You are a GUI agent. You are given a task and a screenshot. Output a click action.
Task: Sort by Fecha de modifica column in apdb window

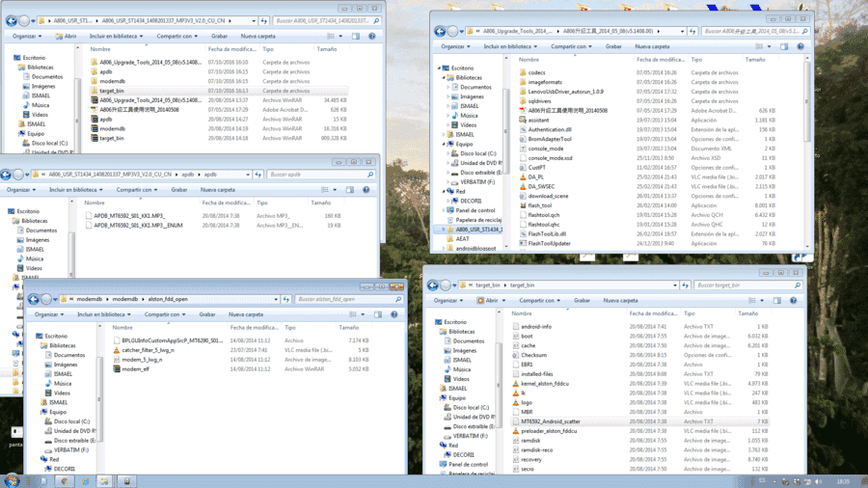pos(226,203)
